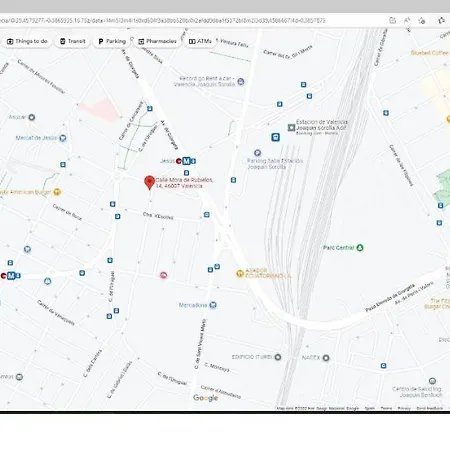Click Estación de Valencia Joaquín Sorolla train icon

(x=291, y=128)
